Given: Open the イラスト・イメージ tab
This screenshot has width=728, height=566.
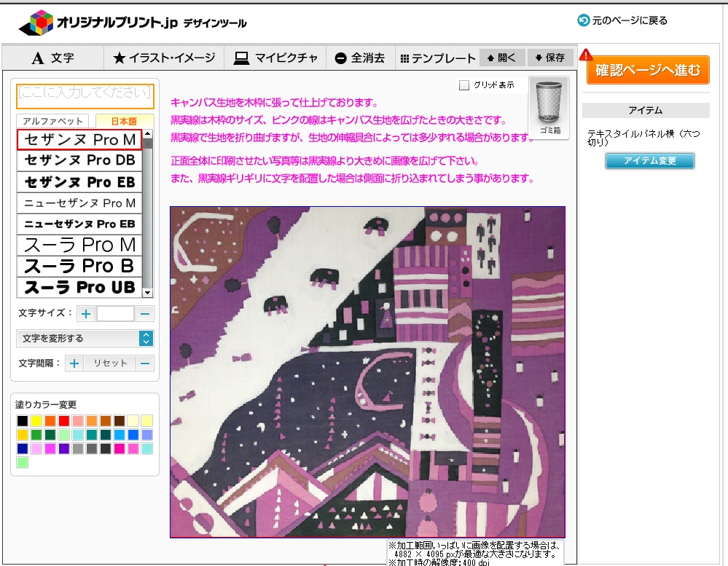Looking at the screenshot, I should tap(164, 58).
